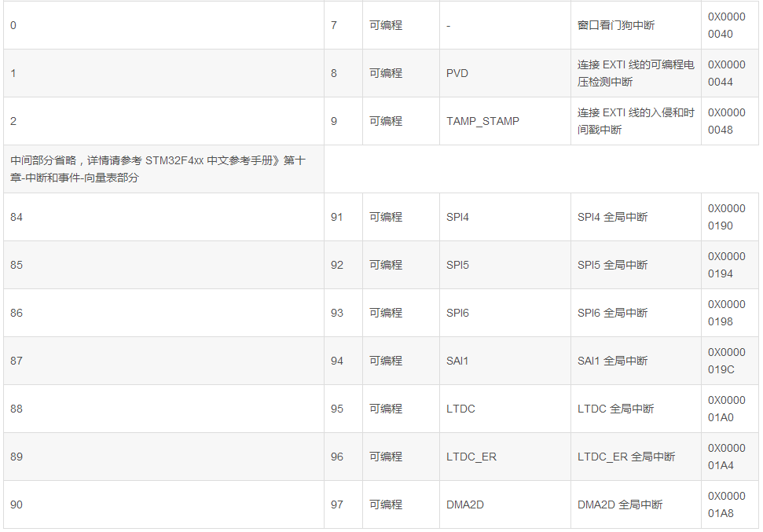Click the SPI5 全局中断 description
Screen dimensions: 763x532
click(612, 265)
